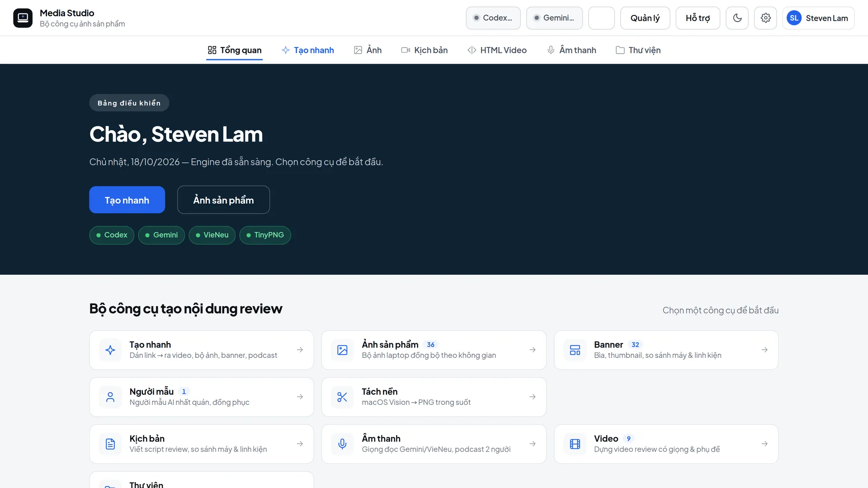Select the VieNeu engine status chip
The image size is (868, 488).
point(212,235)
